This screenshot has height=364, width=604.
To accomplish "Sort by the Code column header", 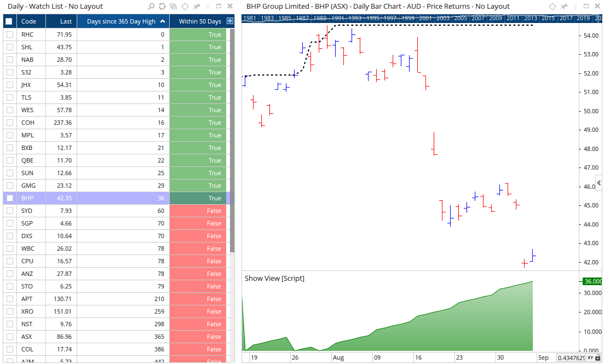I will [x=31, y=21].
